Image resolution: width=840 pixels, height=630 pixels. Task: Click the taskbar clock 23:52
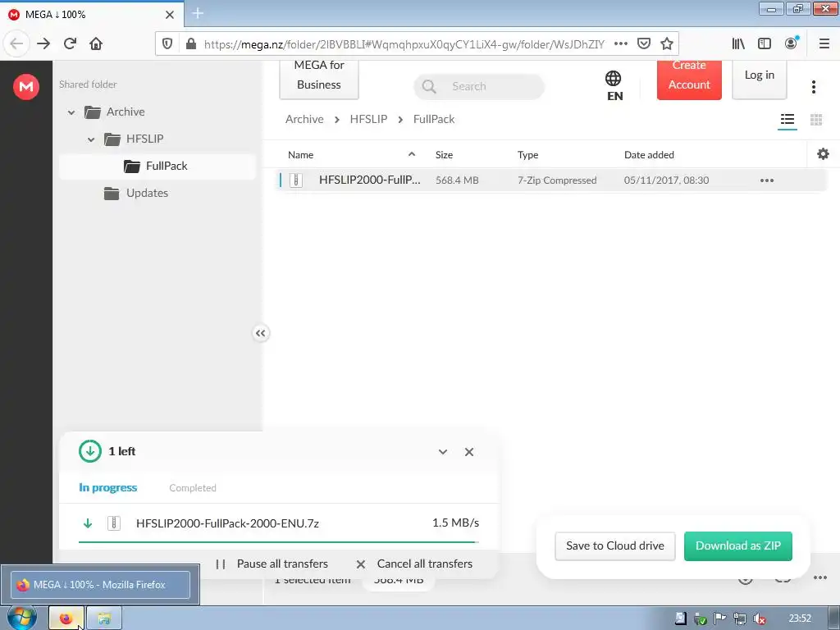point(800,619)
